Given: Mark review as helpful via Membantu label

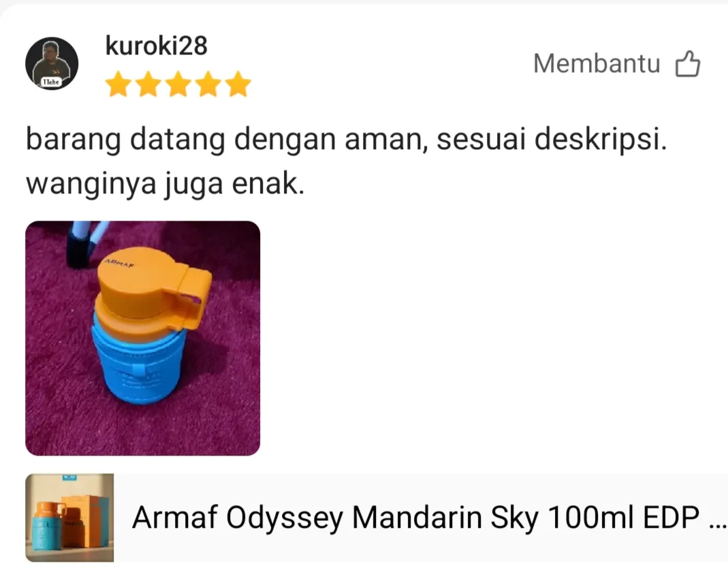Looking at the screenshot, I should pos(597,63).
